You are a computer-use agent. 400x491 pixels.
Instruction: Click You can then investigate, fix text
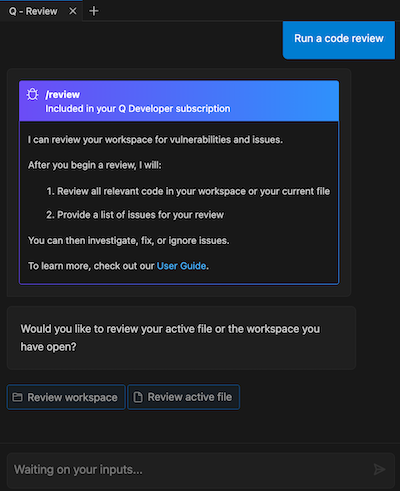click(129, 240)
